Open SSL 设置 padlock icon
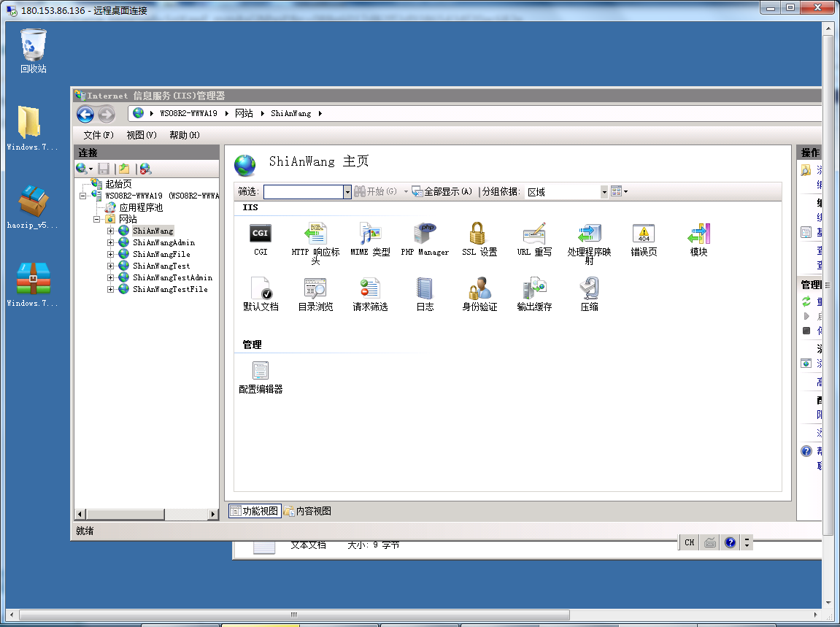This screenshot has height=627, width=840. [x=479, y=239]
